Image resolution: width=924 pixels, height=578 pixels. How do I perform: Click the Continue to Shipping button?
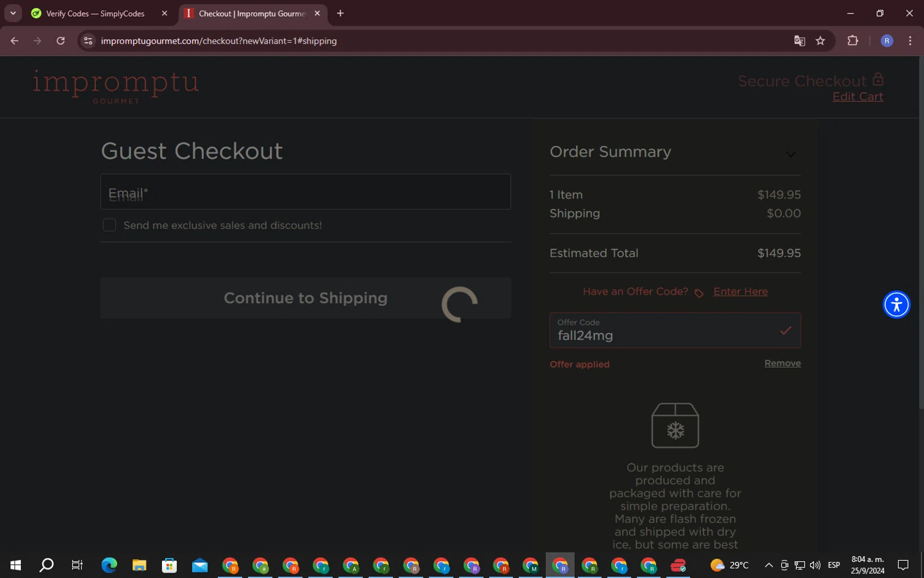[x=306, y=298]
